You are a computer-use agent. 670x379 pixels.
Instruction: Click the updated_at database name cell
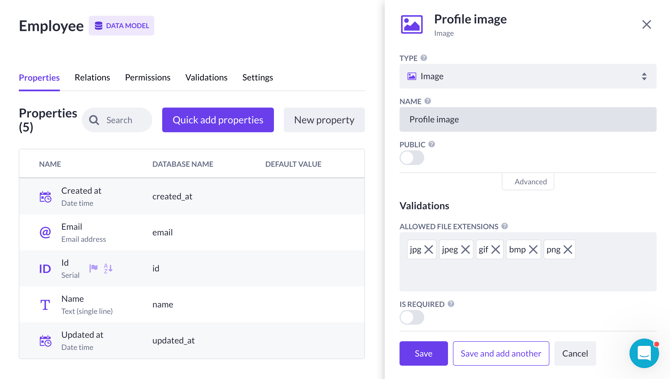(173, 341)
